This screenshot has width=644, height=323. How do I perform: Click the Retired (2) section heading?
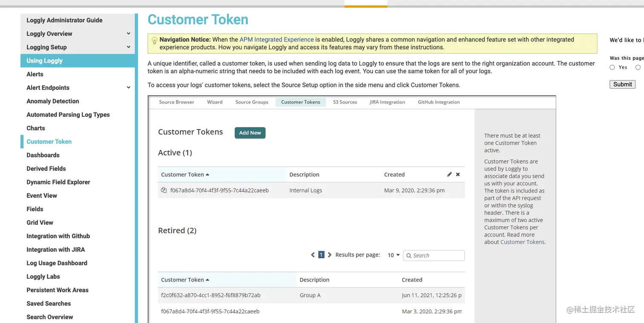177,231
